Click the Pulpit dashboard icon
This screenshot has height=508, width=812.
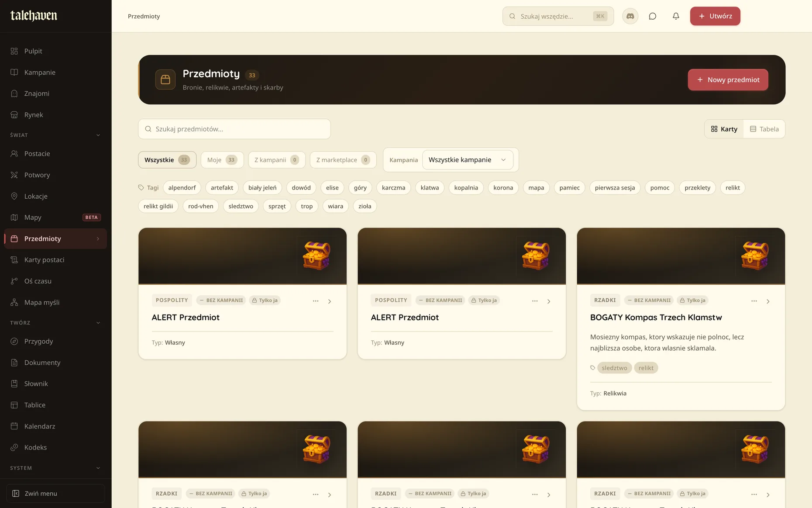[14, 51]
